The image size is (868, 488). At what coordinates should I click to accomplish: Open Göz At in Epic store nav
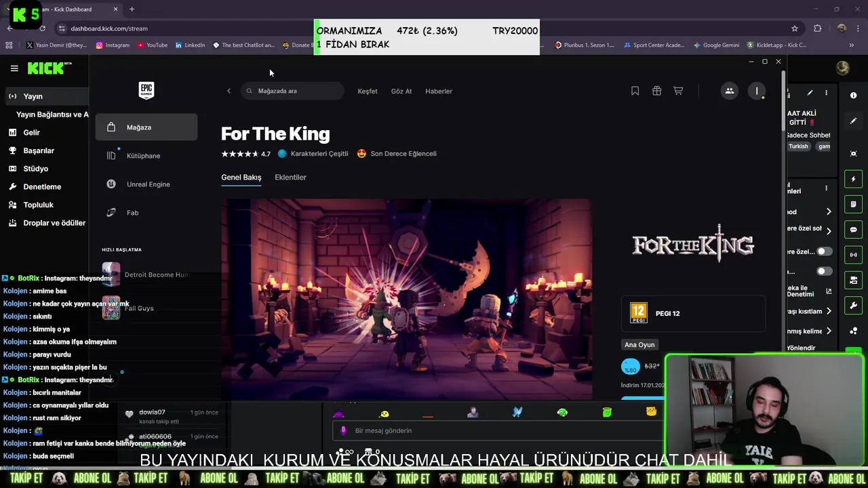pyautogui.click(x=401, y=91)
